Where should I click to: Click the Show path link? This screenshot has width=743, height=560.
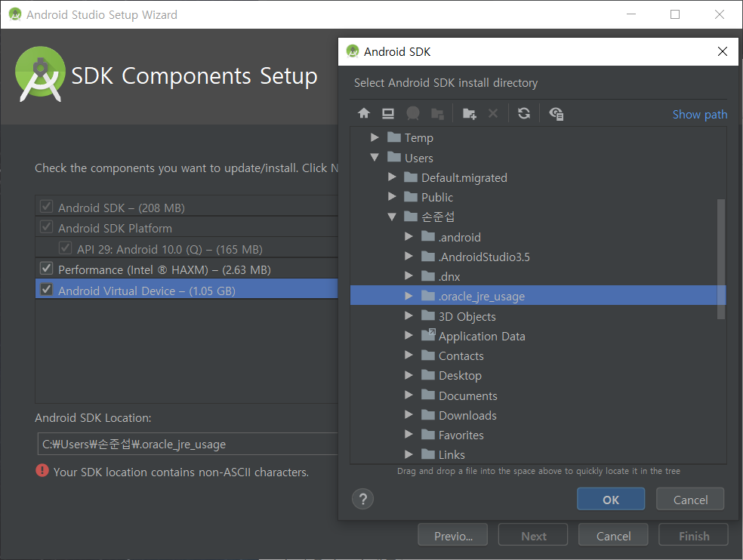pyautogui.click(x=699, y=114)
